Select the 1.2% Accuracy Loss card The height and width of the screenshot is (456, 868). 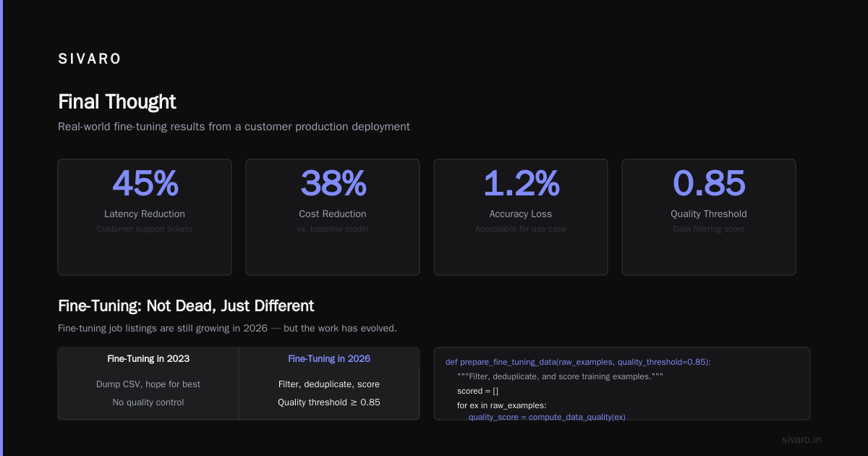click(521, 217)
